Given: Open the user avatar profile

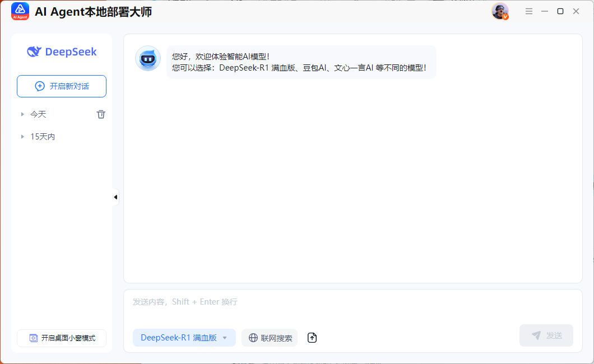Looking at the screenshot, I should (500, 11).
